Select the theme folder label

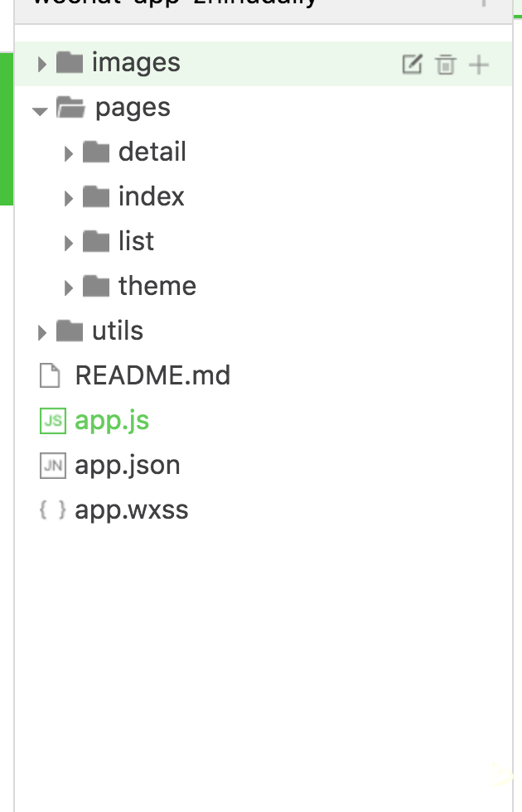157,287
